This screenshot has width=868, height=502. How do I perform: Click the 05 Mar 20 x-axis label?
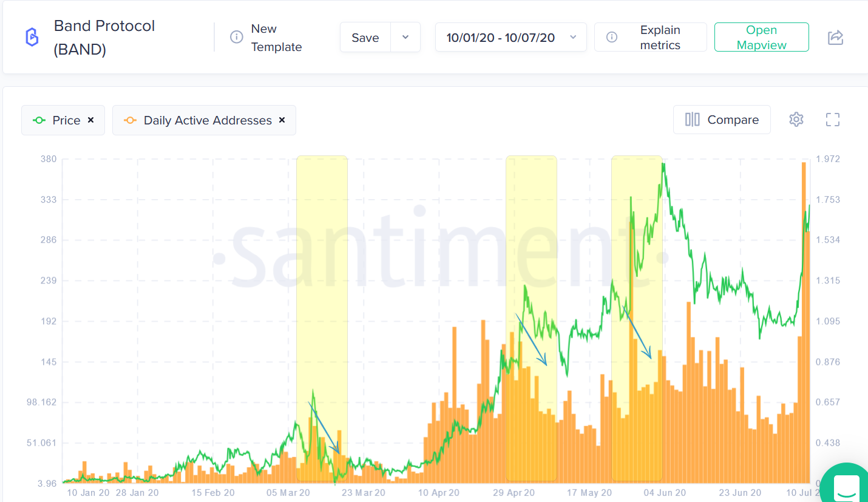288,493
